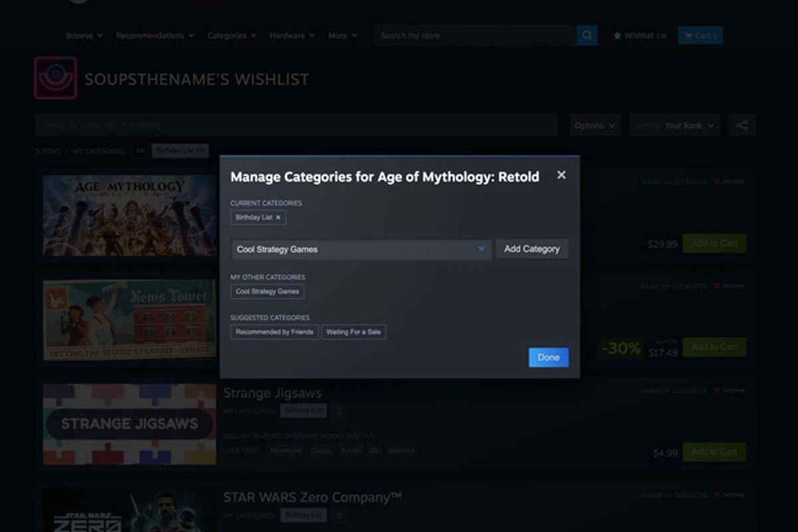The height and width of the screenshot is (532, 798).
Task: Remove Star Wars Zero Company from wishlist
Action: coord(729,495)
